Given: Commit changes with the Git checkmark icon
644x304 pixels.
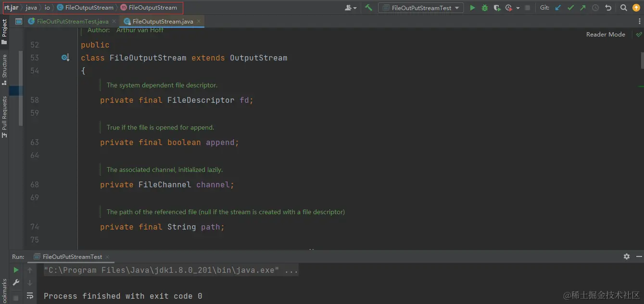Looking at the screenshot, I should (x=570, y=8).
